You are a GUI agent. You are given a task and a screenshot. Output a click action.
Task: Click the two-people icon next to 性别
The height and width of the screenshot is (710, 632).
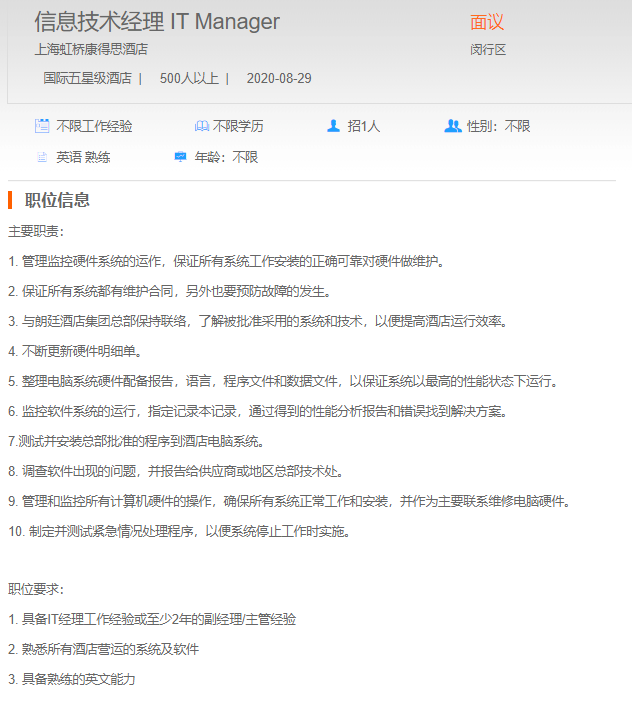[452, 126]
